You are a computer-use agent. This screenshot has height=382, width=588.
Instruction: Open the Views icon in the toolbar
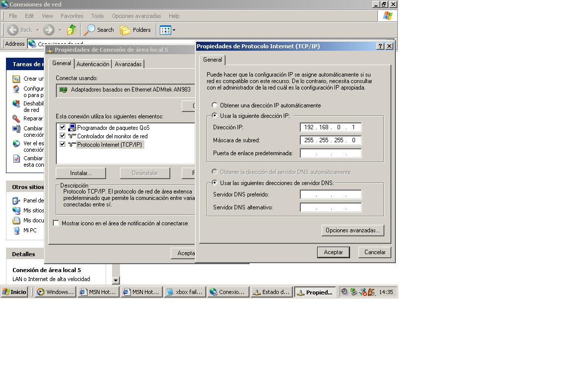click(165, 30)
